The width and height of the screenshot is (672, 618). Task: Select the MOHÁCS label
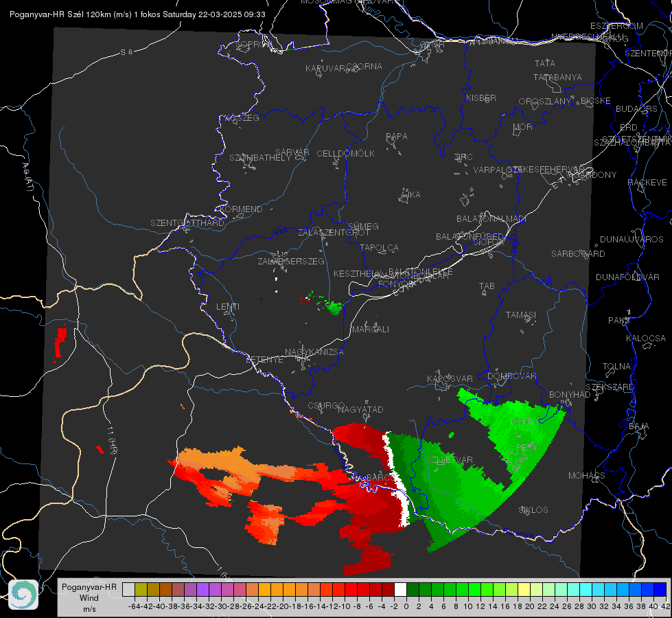point(587,475)
